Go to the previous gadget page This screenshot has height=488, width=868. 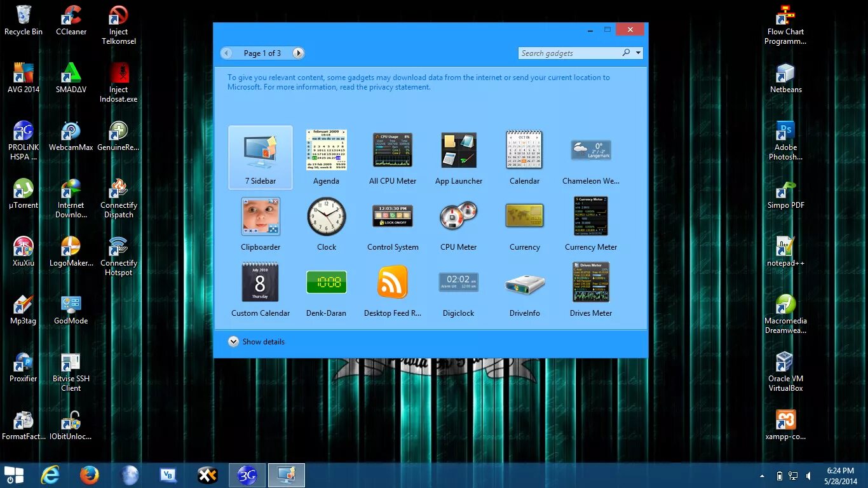tap(226, 53)
